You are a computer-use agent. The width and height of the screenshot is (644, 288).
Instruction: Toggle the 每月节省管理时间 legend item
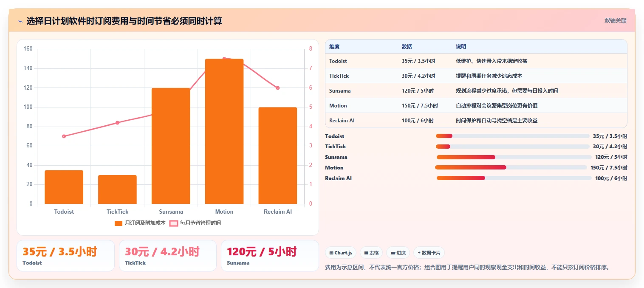click(195, 223)
